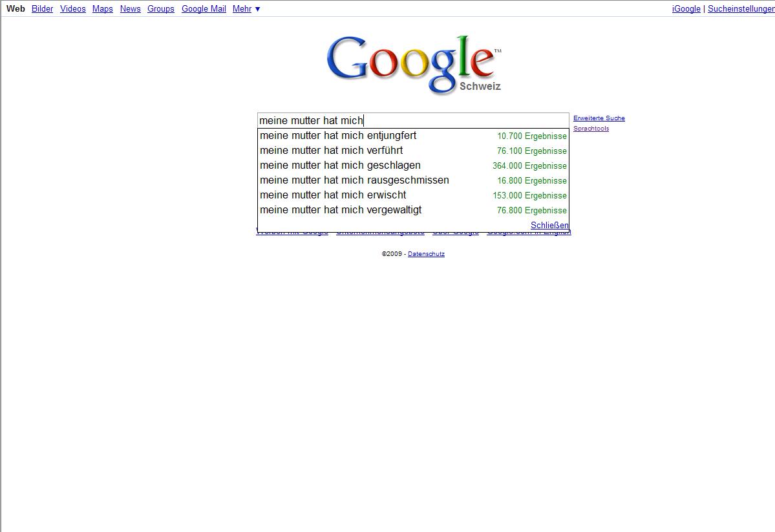Choose the suggestion with 10.700 Ergebnisse
The height and width of the screenshot is (532, 775).
413,136
